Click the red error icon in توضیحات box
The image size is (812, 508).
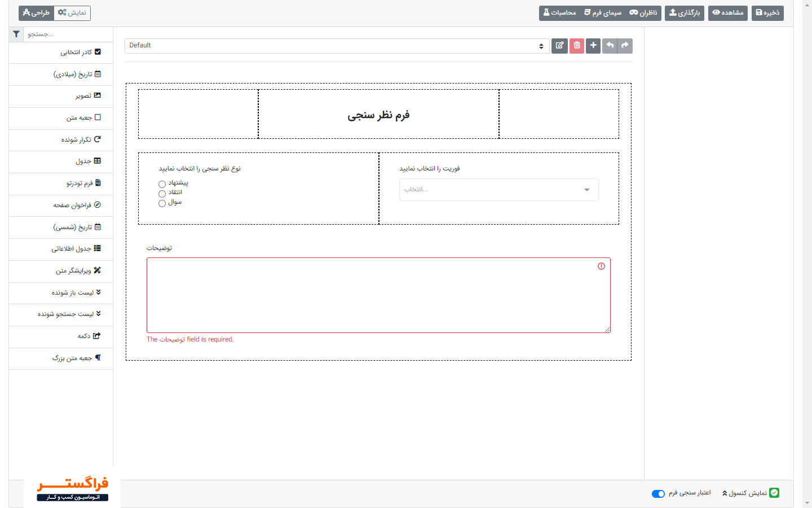tap(601, 266)
